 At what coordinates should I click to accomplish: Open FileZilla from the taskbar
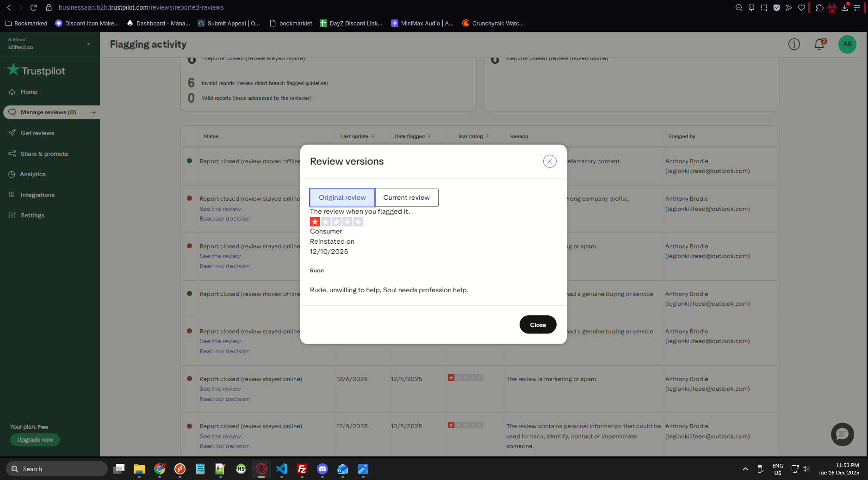(x=302, y=469)
